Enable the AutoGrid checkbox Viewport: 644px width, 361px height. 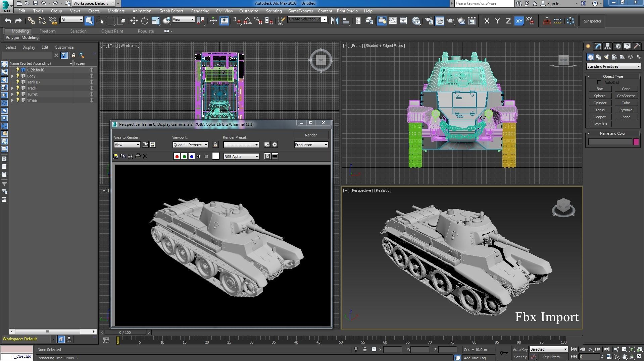click(599, 82)
